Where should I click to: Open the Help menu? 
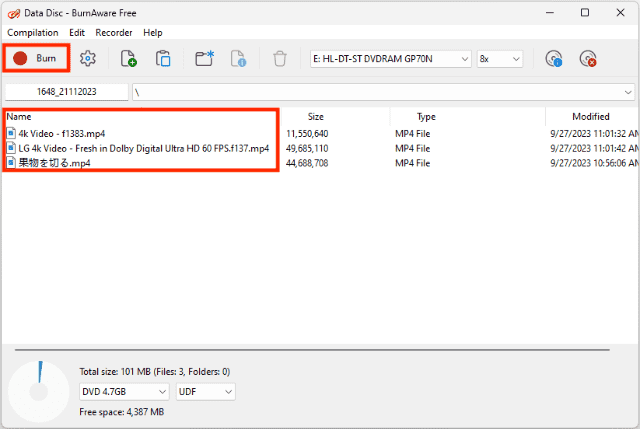153,33
